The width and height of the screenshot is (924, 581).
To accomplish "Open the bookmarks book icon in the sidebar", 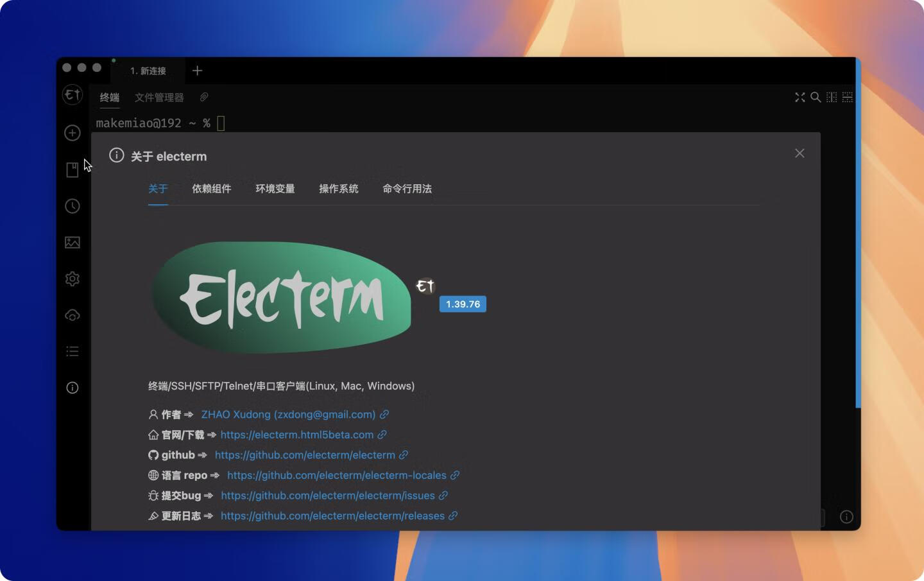I will coord(73,169).
